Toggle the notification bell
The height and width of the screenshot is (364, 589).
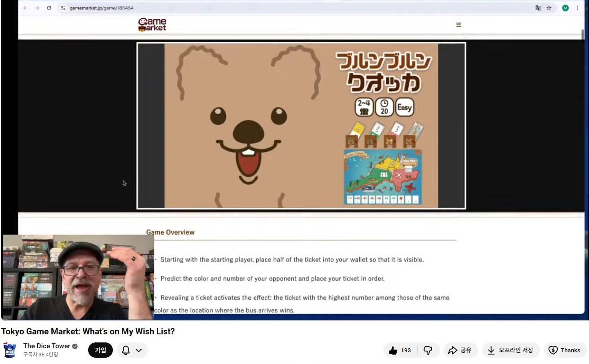tap(126, 351)
